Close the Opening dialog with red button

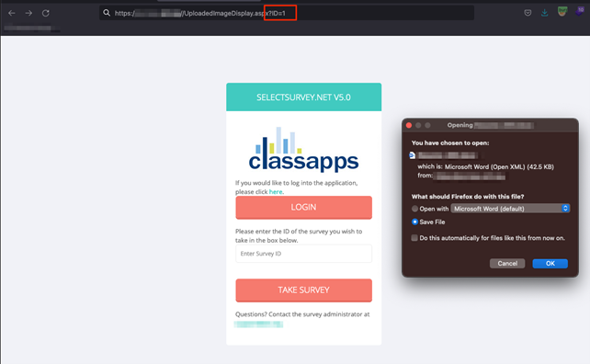tap(409, 125)
